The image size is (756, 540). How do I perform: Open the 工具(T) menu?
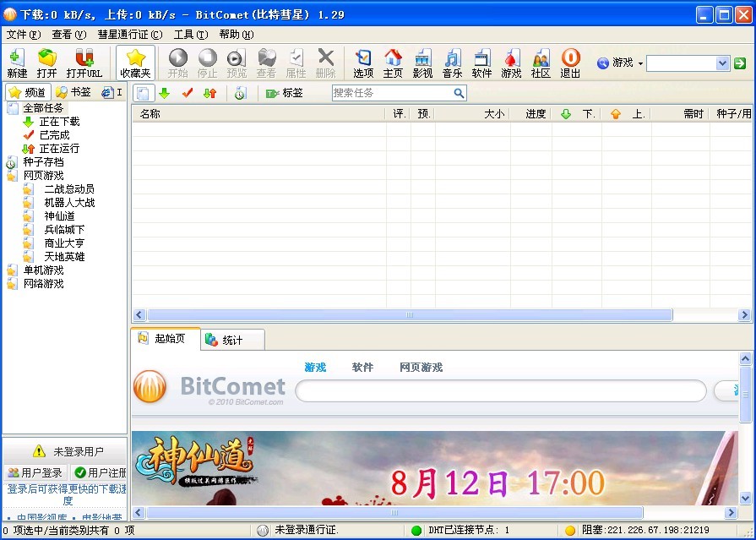190,35
